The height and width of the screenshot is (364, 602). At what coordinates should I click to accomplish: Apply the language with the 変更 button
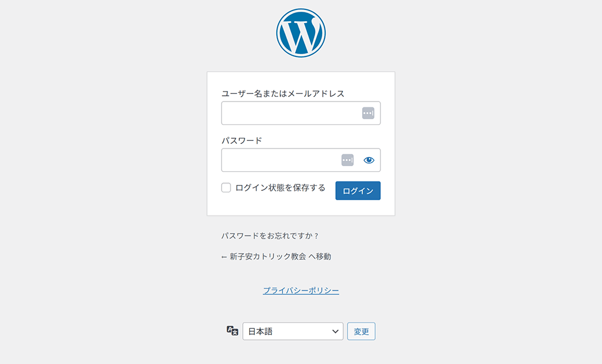pyautogui.click(x=362, y=331)
